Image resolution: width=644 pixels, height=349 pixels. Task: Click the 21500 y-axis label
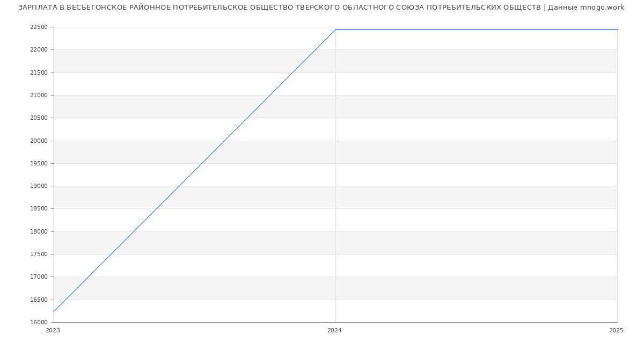coord(39,72)
